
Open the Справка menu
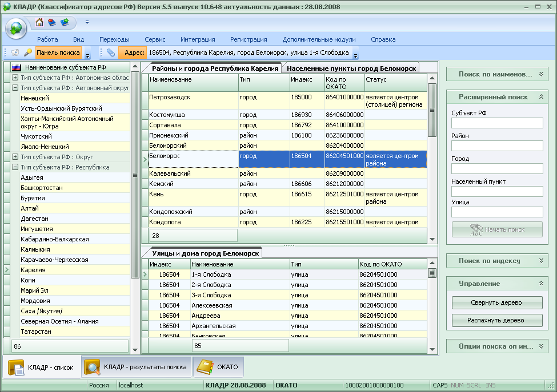383,39
